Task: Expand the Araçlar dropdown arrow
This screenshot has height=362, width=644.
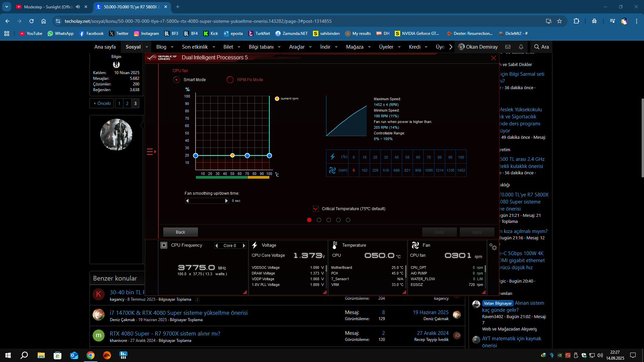Action: click(311, 47)
